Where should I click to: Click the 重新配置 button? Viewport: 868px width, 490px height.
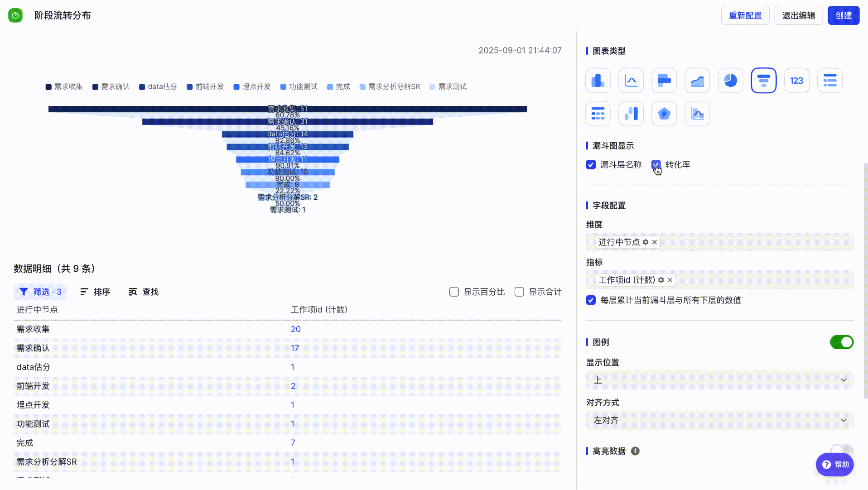coord(745,15)
